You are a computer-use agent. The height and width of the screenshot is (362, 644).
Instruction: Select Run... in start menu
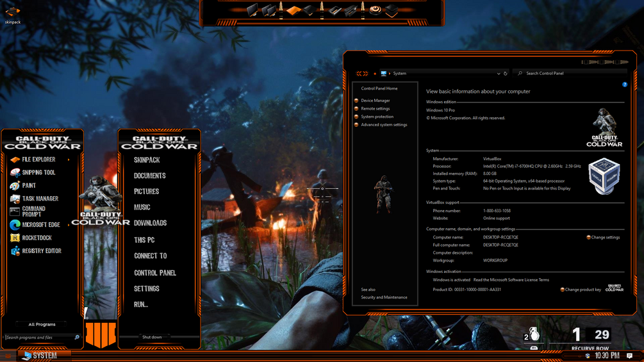141,304
